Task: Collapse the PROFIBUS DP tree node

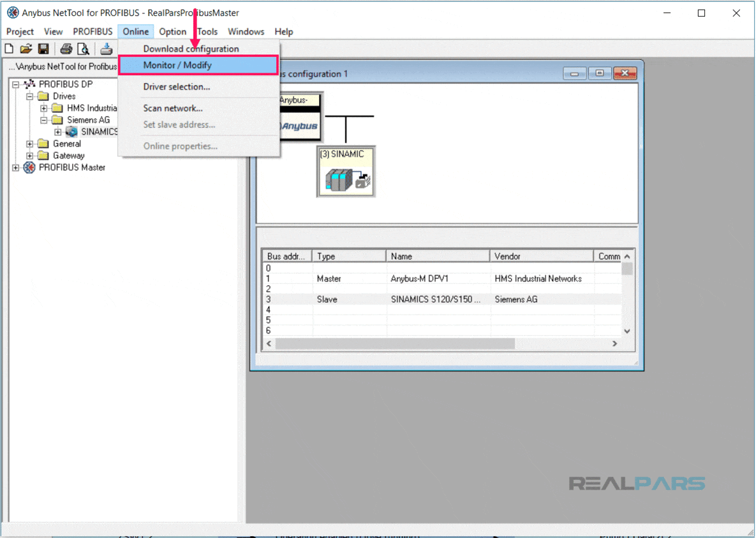Action: [x=15, y=84]
